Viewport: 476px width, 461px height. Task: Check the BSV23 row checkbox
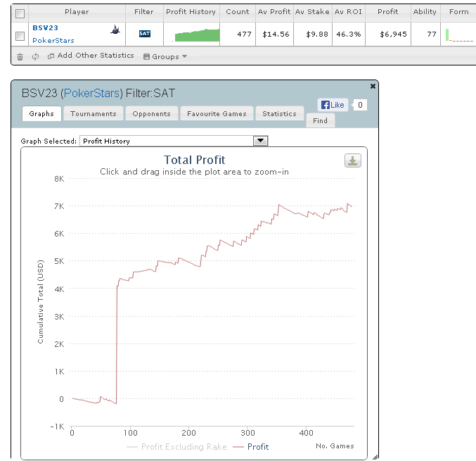[x=20, y=37]
